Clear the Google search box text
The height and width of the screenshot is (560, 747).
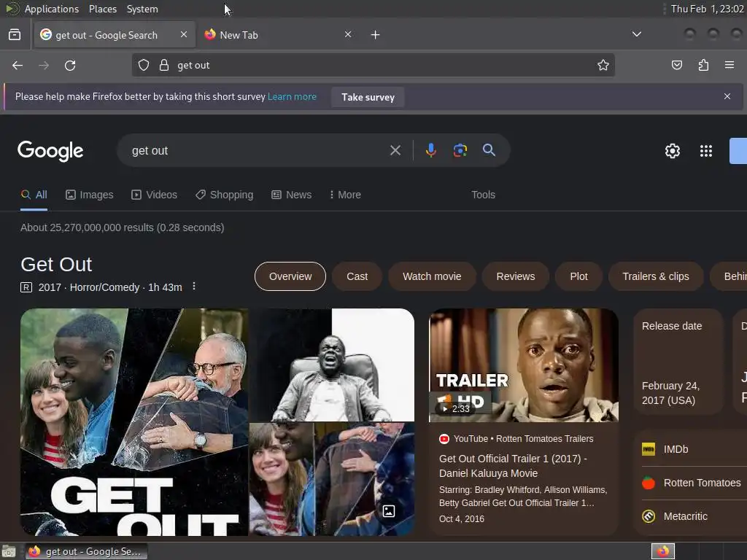[395, 150]
